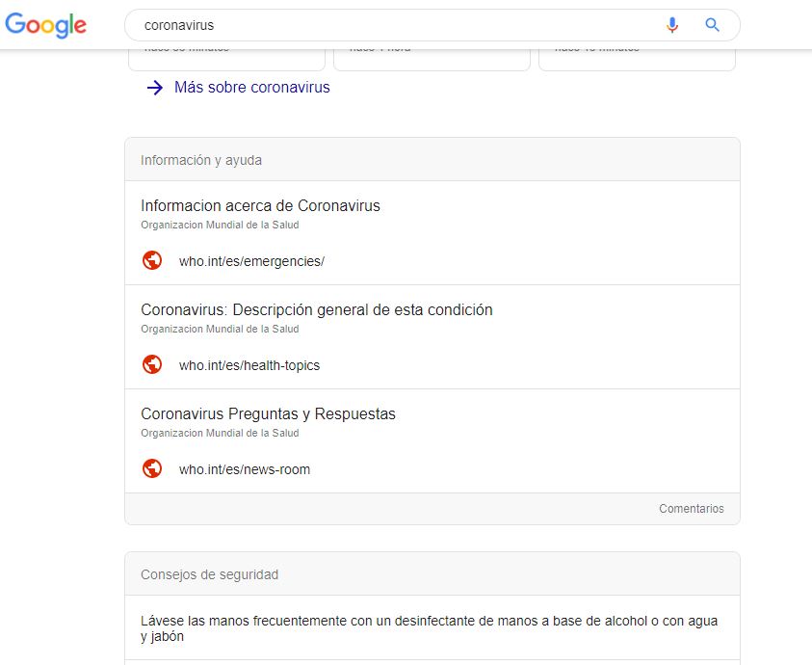Open Coronavirus Preguntas y Respuestas result
Viewport: 812px width, 665px height.
pos(268,413)
